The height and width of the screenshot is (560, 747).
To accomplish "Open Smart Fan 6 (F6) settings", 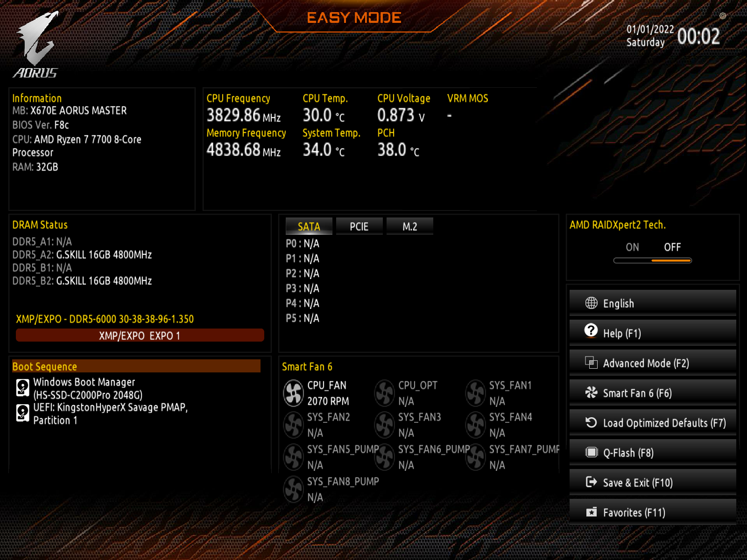I will tap(653, 392).
